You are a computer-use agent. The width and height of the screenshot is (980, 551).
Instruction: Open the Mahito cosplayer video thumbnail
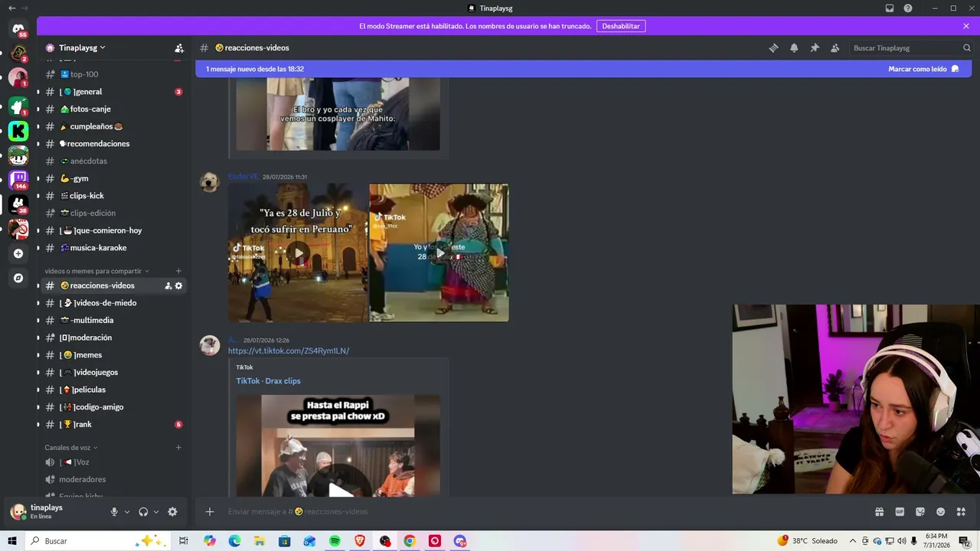click(338, 113)
